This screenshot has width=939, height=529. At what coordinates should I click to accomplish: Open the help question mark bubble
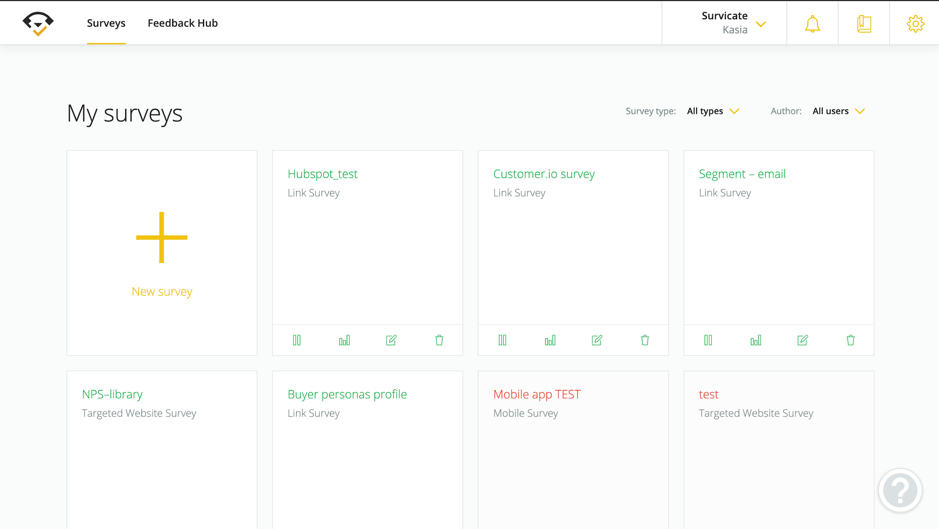click(899, 490)
